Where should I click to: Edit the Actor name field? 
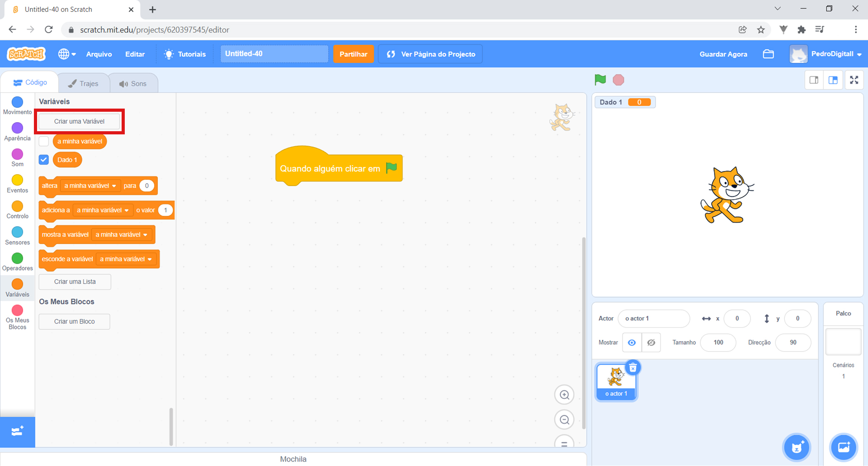pos(654,319)
